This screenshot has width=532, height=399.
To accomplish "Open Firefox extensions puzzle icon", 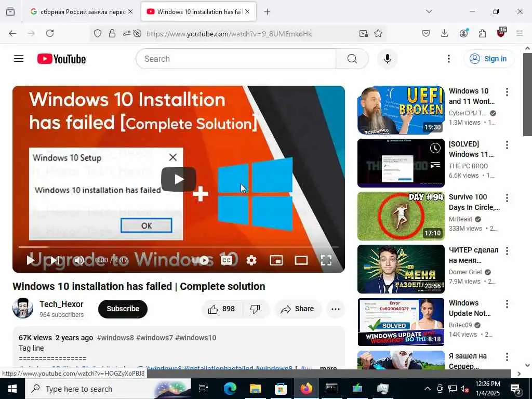I will tap(482, 33).
